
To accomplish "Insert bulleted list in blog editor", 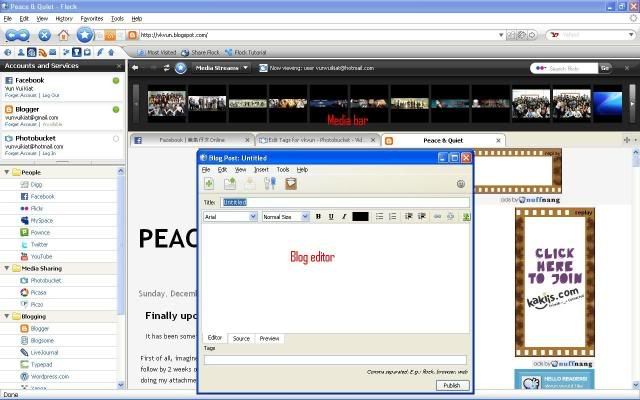I will coord(379,216).
